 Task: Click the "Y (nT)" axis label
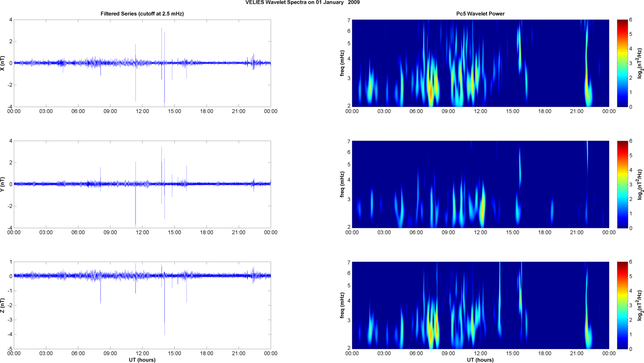tap(3, 184)
